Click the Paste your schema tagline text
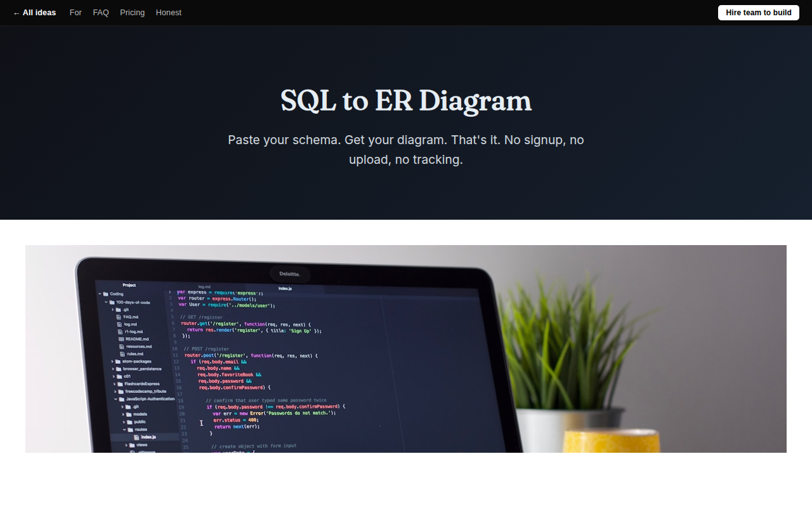Viewport: 812px width, 508px height. [406, 150]
